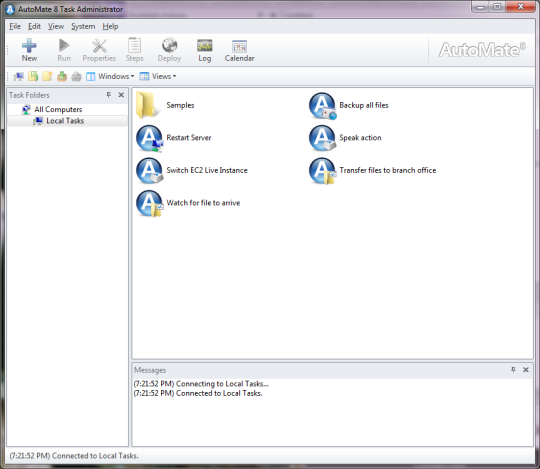The image size is (540, 469).
Task: Select All Computers in Task Folders tree
Action: (x=58, y=110)
